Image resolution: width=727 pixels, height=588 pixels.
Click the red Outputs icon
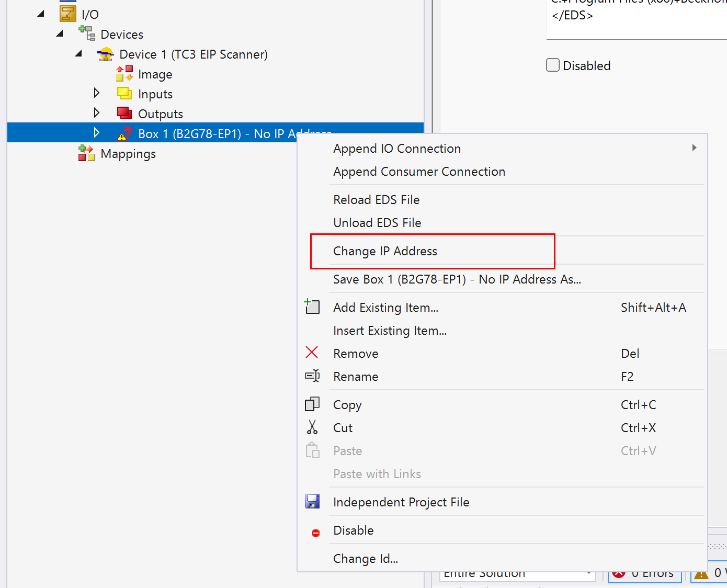(x=124, y=114)
